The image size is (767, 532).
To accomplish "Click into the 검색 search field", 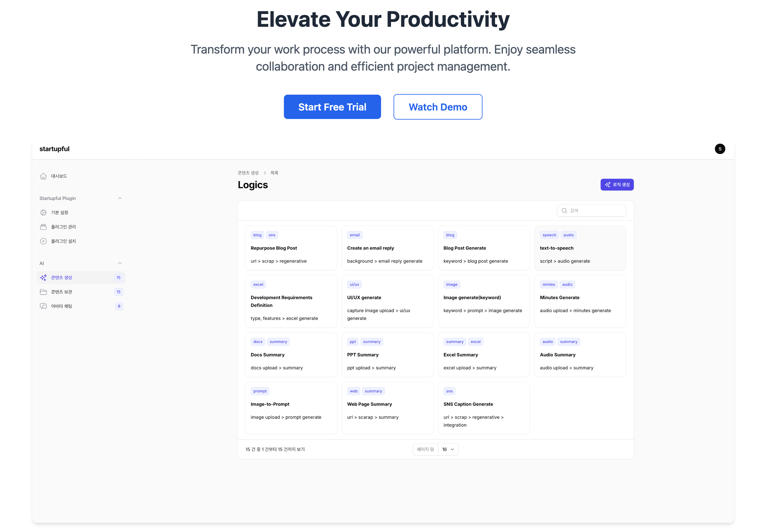I will coord(592,211).
